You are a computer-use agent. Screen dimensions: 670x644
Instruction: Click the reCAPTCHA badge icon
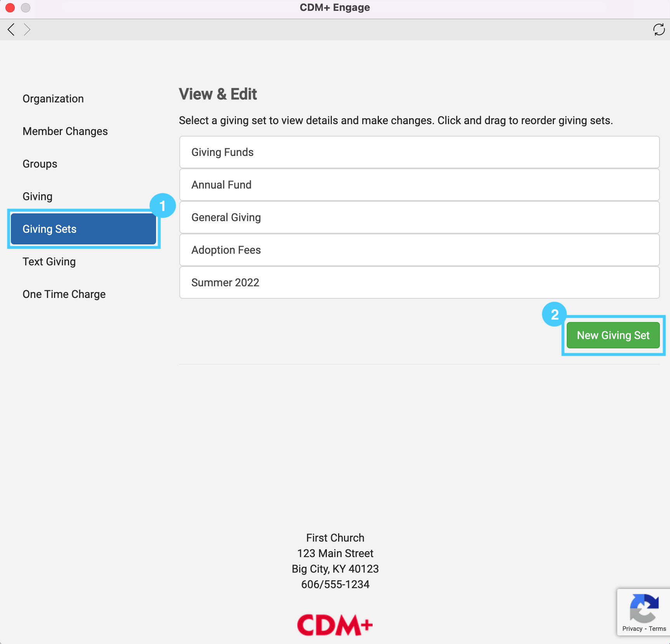coord(644,608)
